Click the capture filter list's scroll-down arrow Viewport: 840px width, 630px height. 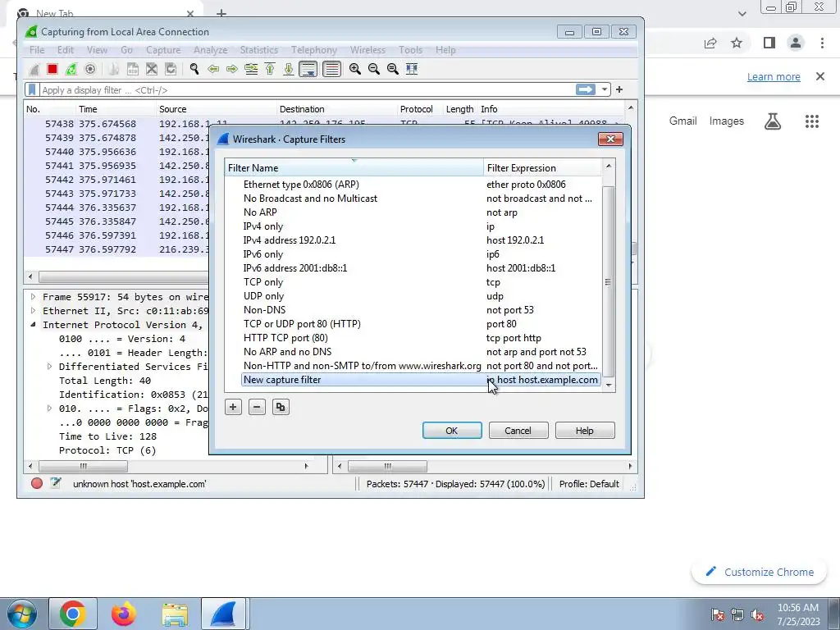click(609, 386)
